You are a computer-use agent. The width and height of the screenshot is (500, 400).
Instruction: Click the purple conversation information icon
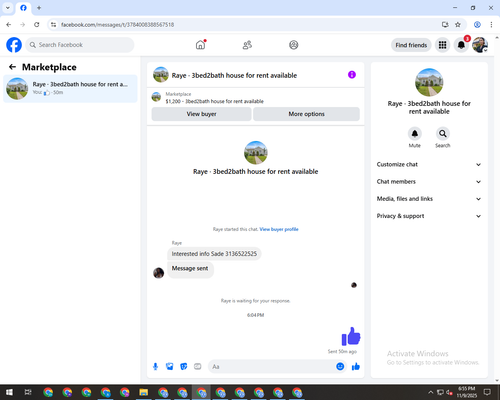point(352,75)
